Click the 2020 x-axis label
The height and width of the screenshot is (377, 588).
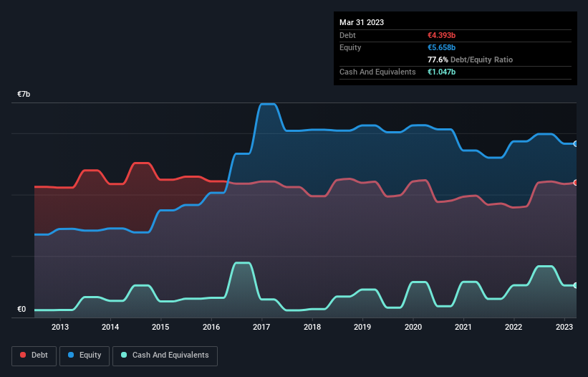coord(413,327)
